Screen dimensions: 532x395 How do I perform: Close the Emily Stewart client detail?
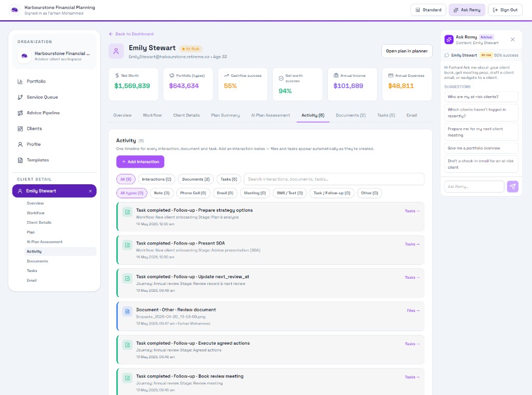pos(90,191)
